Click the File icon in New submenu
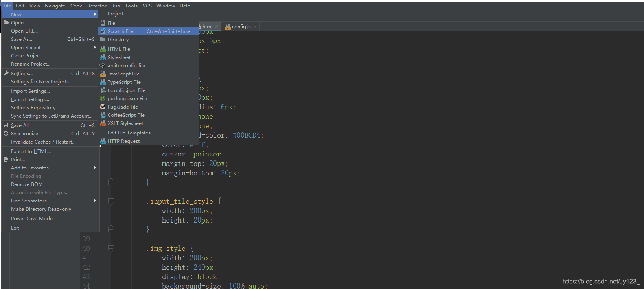The height and width of the screenshot is (289, 644). tap(103, 23)
